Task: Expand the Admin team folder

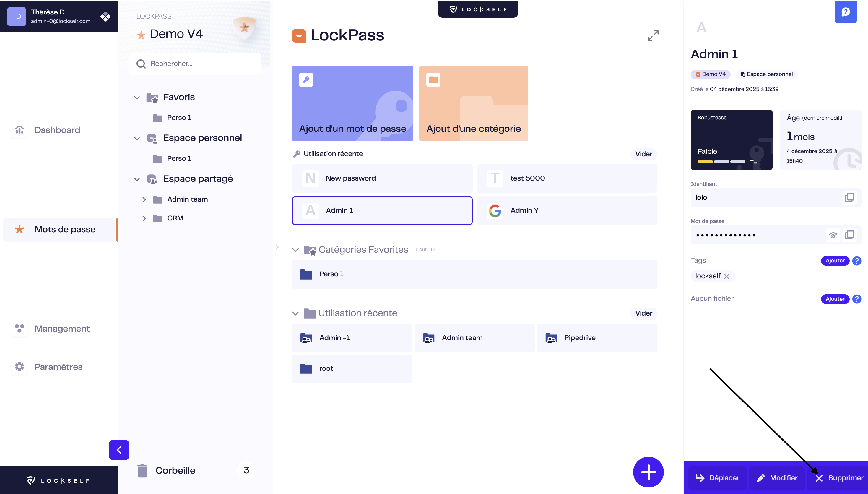Action: (144, 199)
